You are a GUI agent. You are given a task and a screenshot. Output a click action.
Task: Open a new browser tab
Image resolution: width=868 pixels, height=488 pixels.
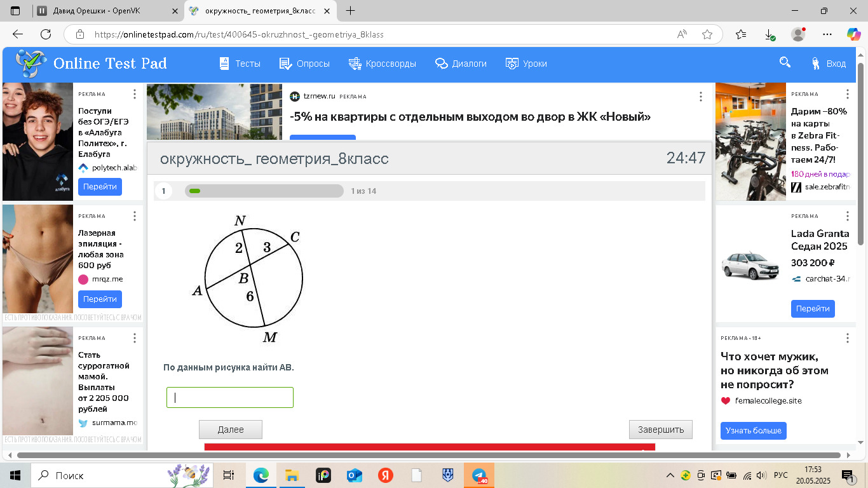[x=350, y=11]
